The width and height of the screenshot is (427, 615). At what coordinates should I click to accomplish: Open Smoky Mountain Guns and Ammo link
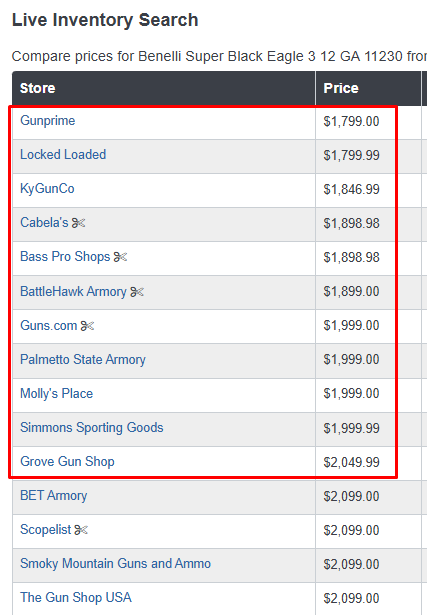click(116, 564)
